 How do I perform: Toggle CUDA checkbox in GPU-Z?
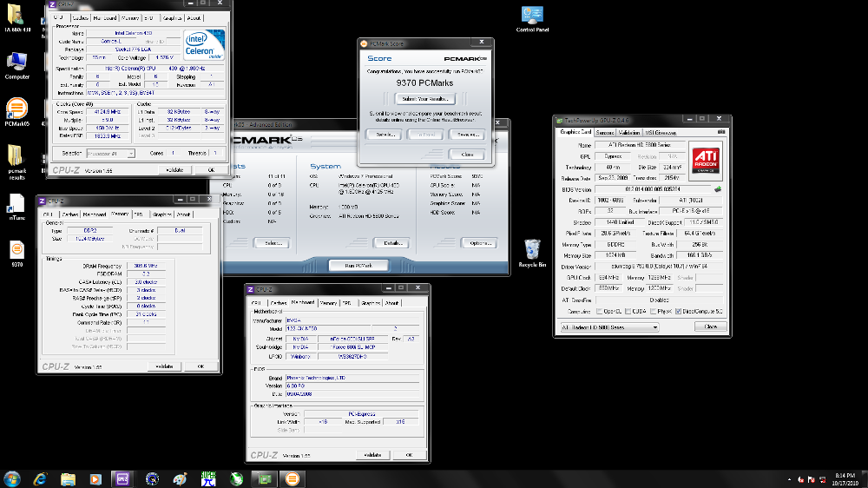point(628,312)
